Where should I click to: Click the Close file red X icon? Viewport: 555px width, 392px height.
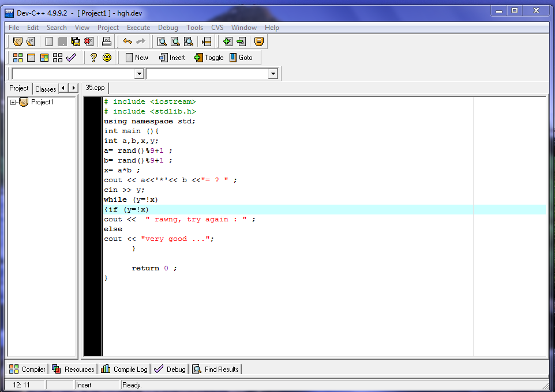pos(88,42)
